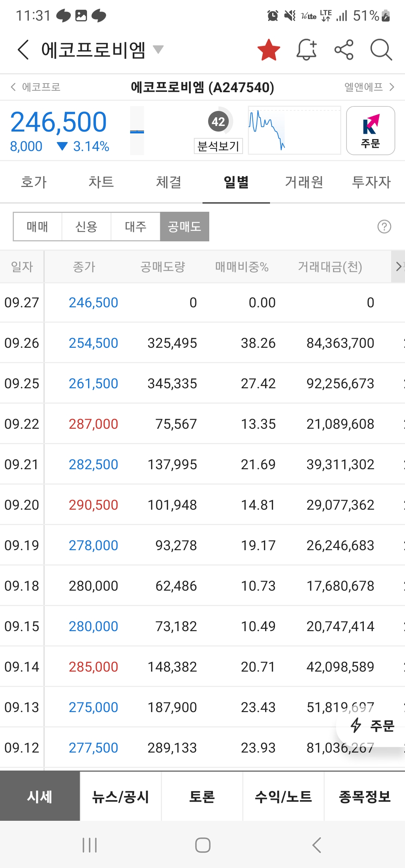405x868 pixels.
Task: Tap the Android home button
Action: coord(203,845)
